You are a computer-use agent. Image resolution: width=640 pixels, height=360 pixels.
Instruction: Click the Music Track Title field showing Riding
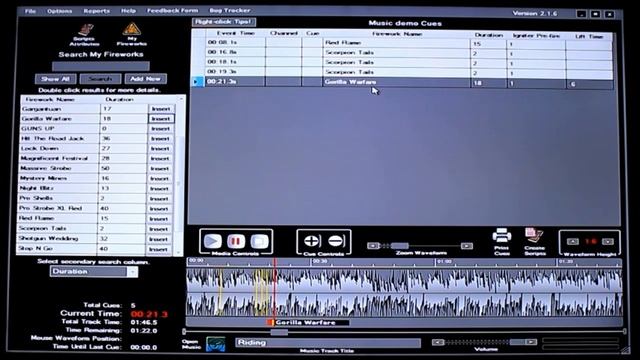click(328, 342)
